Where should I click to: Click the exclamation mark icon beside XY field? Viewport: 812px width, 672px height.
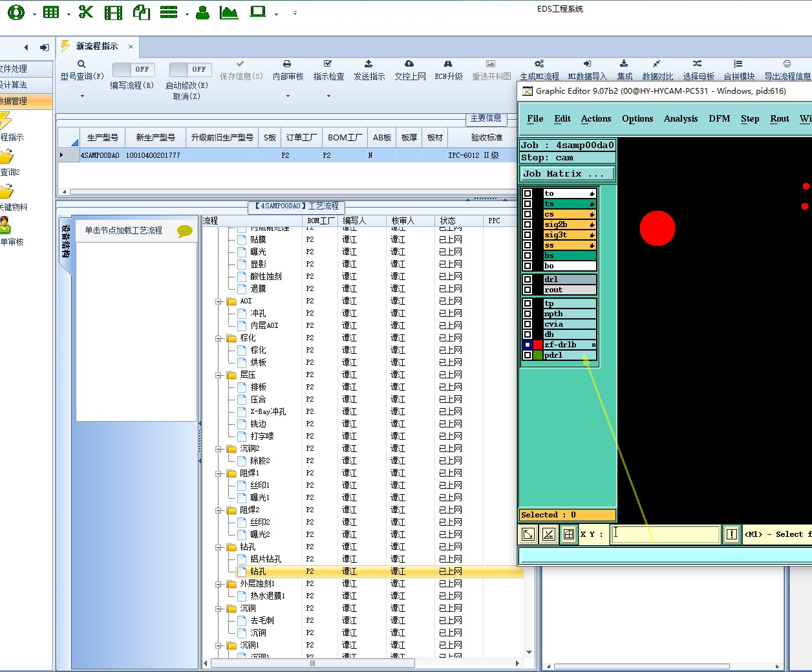pos(731,534)
